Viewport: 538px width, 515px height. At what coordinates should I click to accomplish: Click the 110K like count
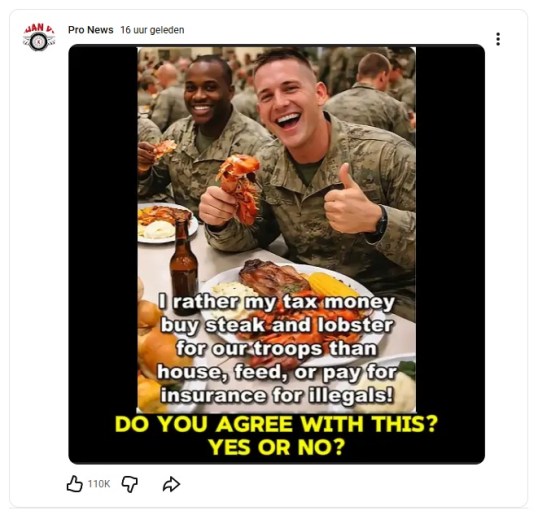pyautogui.click(x=99, y=484)
